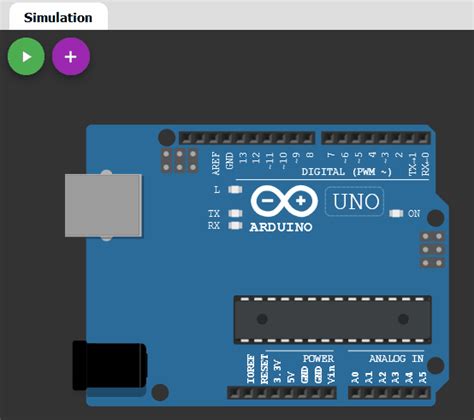Click the RX indicator LED

(x=235, y=226)
